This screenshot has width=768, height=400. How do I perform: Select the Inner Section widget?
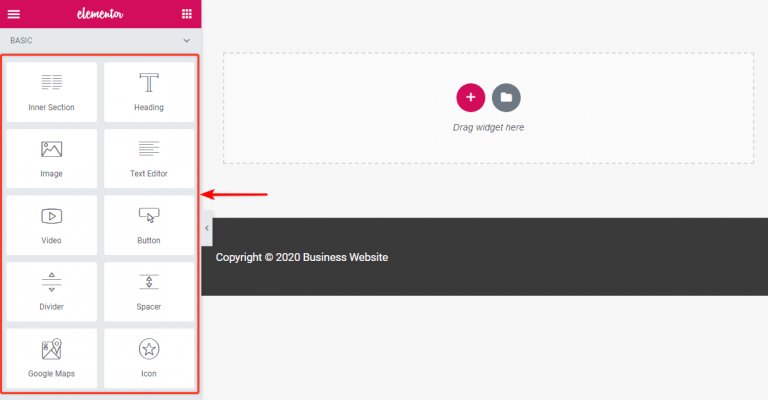[52, 92]
